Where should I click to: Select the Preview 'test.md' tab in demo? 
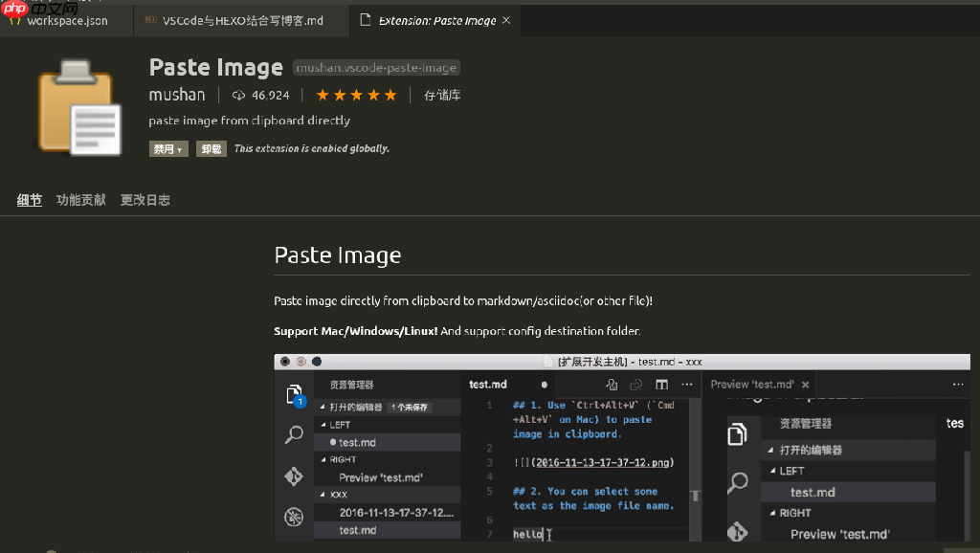(752, 385)
